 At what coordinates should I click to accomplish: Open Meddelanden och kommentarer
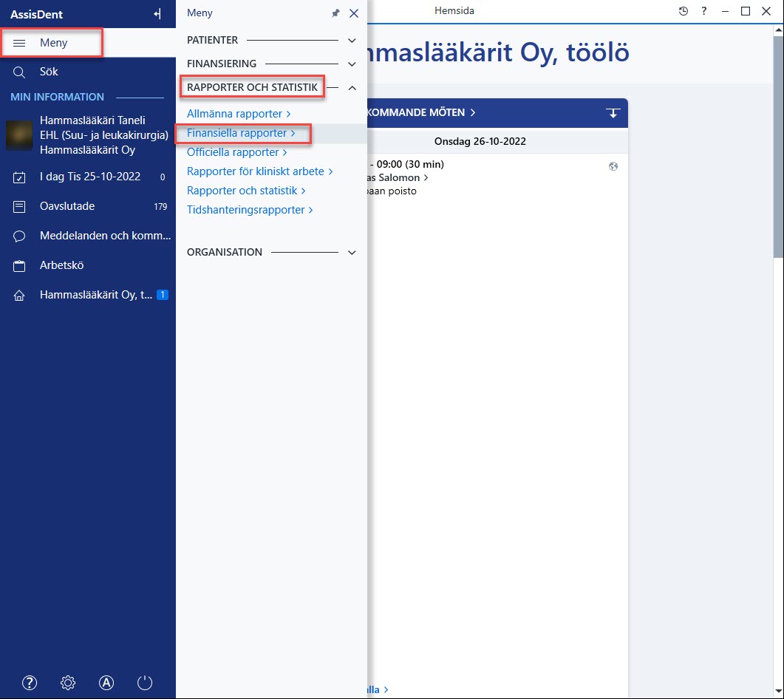coord(105,236)
